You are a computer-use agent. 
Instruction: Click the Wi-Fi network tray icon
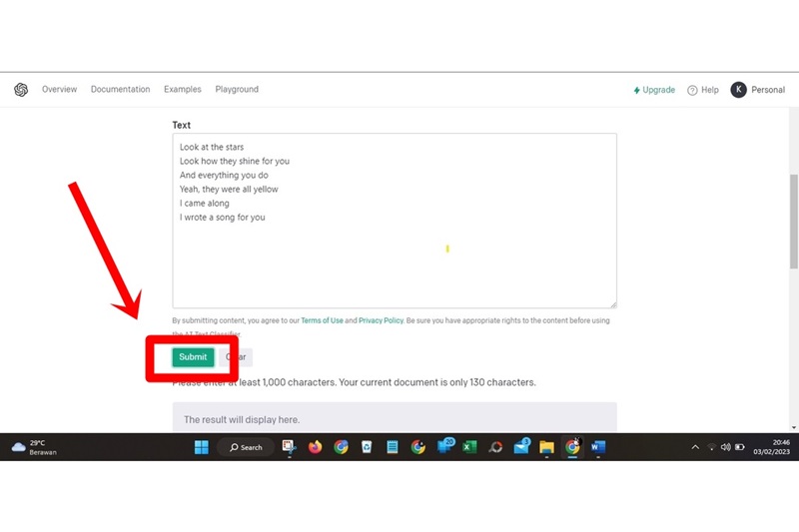click(711, 447)
